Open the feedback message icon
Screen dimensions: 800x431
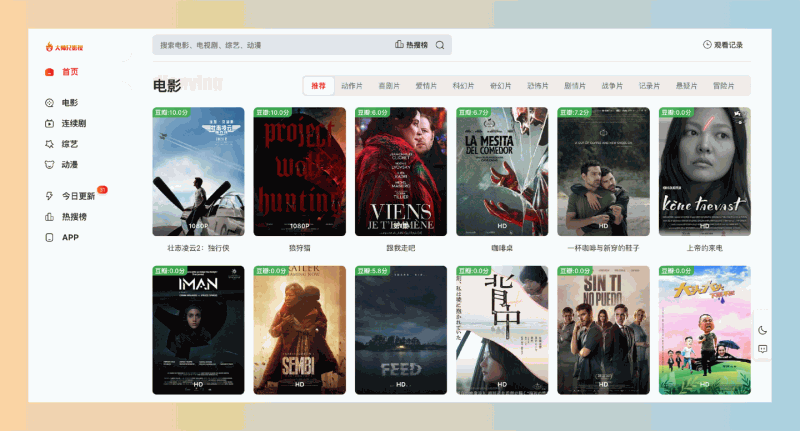(x=762, y=349)
